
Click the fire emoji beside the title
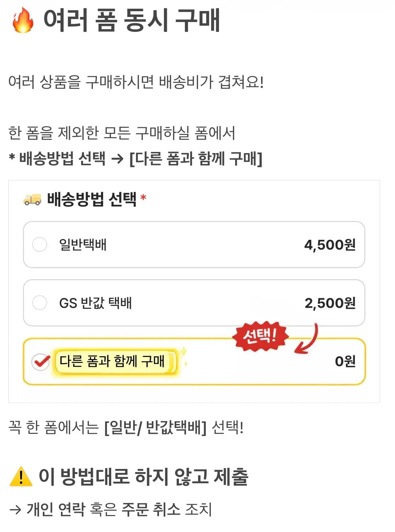23,21
